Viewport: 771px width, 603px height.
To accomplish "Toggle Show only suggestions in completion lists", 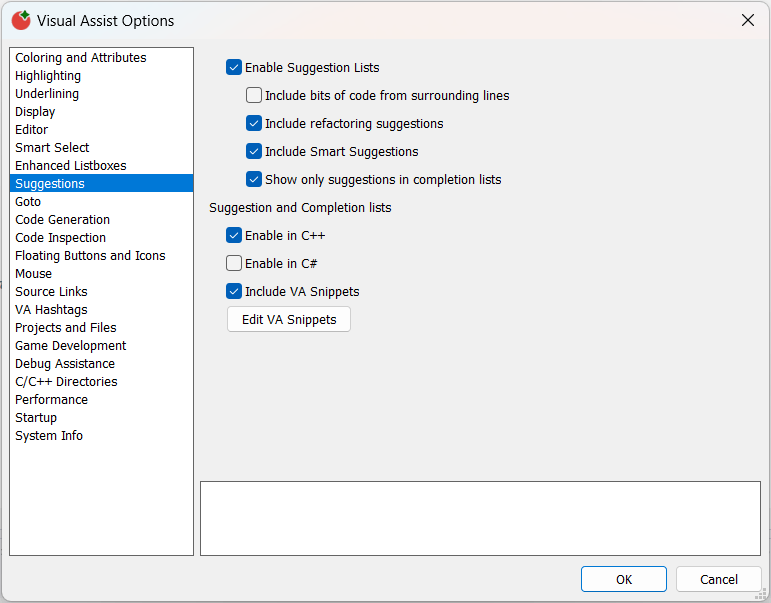I will pyautogui.click(x=254, y=180).
